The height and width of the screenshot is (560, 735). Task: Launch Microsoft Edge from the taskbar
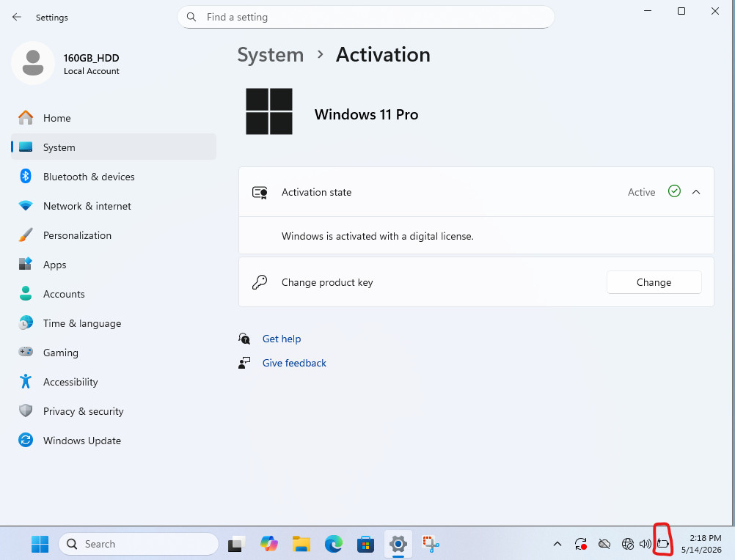click(x=333, y=544)
